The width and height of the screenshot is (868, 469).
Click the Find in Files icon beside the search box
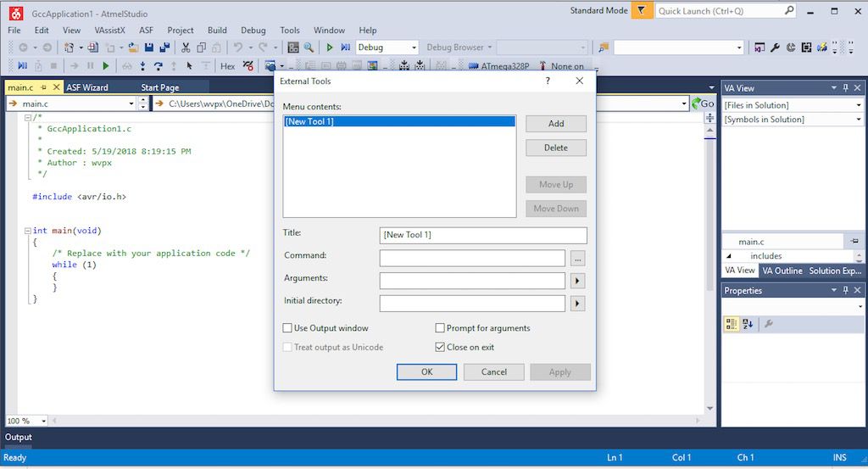(604, 47)
